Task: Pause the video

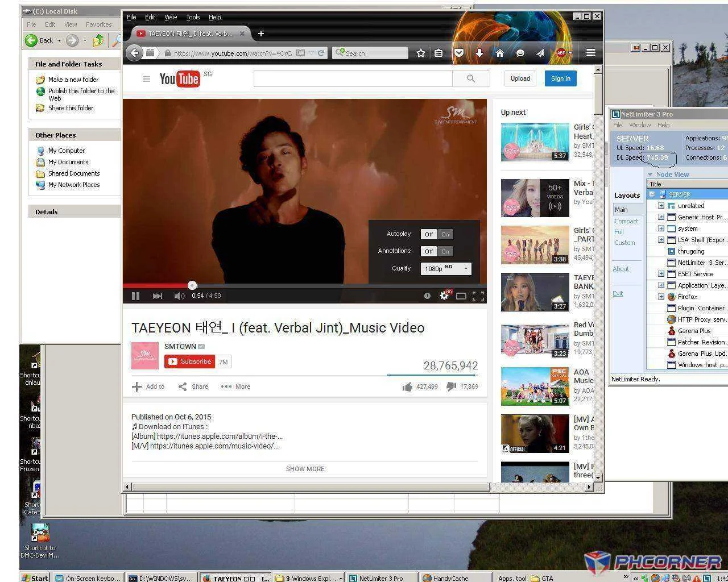Action: (135, 296)
